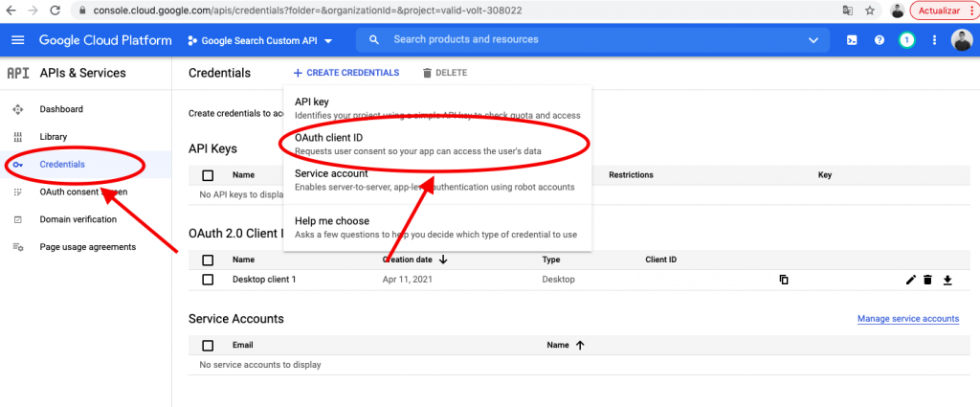The height and width of the screenshot is (407, 980).
Task: Open the Google account avatar in the header
Action: point(962,40)
